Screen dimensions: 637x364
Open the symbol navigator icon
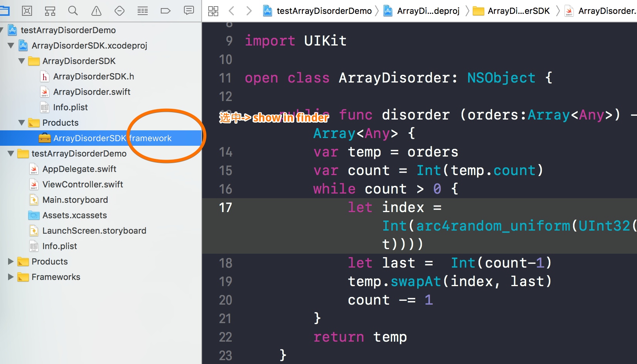pos(50,11)
